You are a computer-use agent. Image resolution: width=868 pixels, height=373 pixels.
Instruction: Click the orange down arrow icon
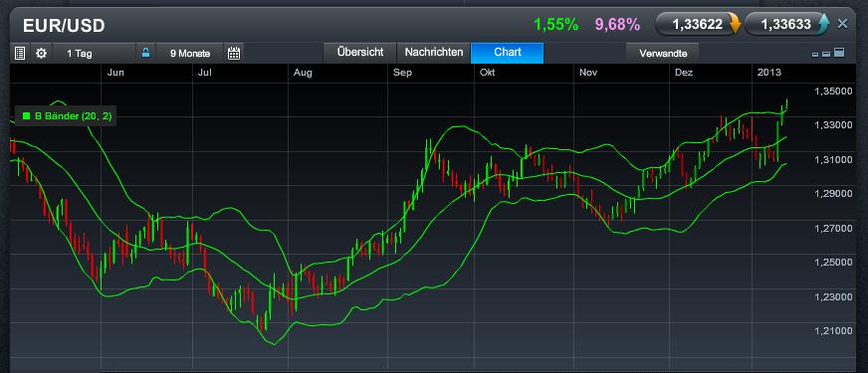click(x=734, y=24)
